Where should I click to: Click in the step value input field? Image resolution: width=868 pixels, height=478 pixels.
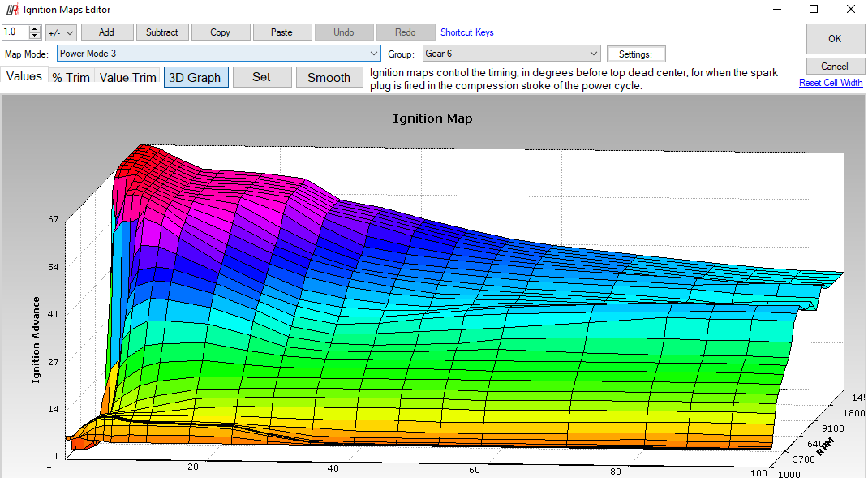15,32
